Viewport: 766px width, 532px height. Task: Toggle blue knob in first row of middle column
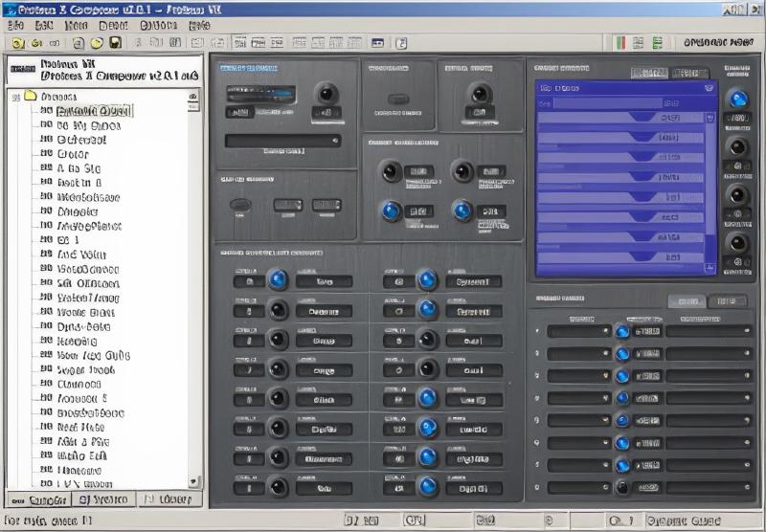click(x=427, y=279)
